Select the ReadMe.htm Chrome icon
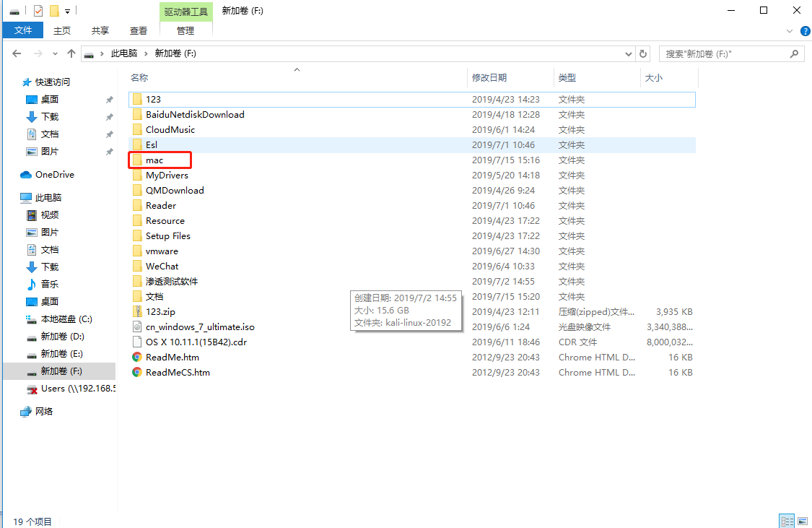Viewport: 812px width, 528px height. (x=137, y=357)
